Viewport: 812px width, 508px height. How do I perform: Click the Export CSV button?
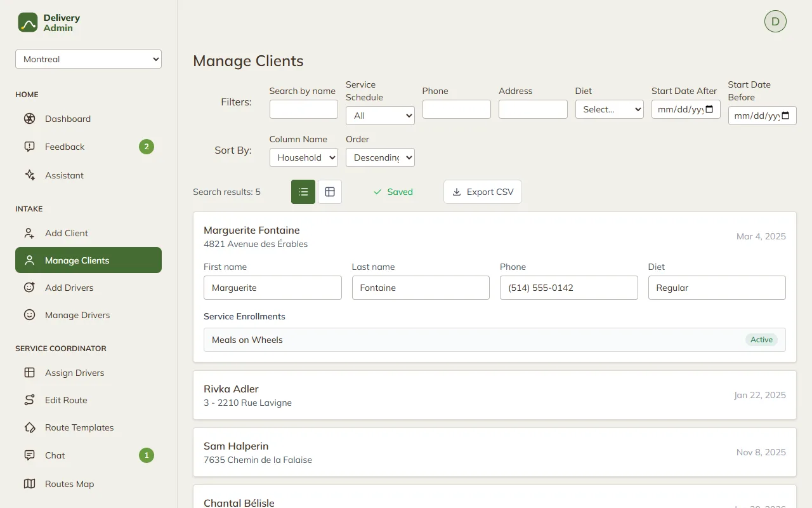483,192
